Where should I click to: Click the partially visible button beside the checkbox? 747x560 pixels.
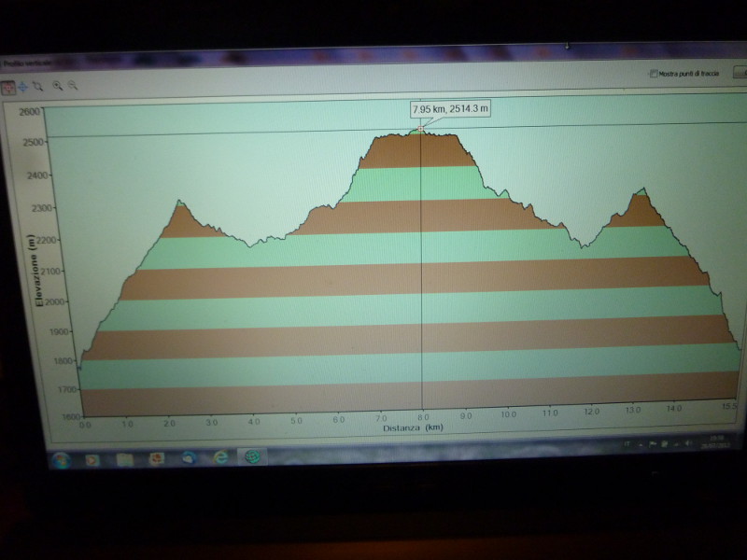739,73
